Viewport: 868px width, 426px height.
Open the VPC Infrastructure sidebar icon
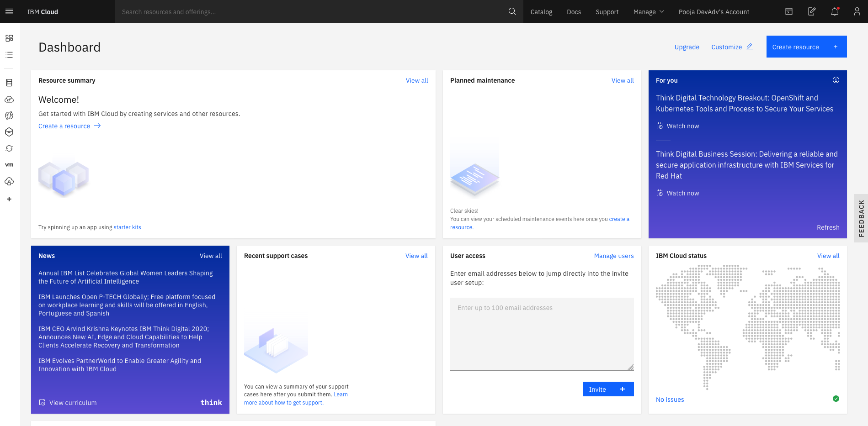(9, 181)
